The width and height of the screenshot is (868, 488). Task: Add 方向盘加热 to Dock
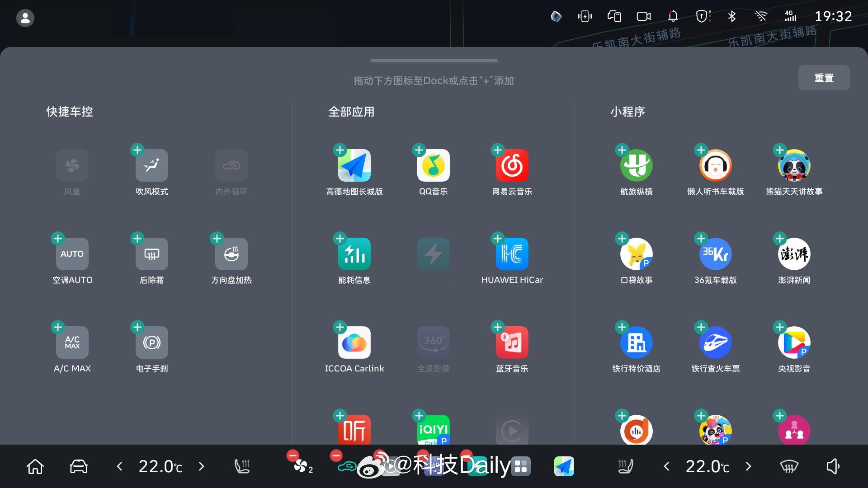tap(217, 239)
